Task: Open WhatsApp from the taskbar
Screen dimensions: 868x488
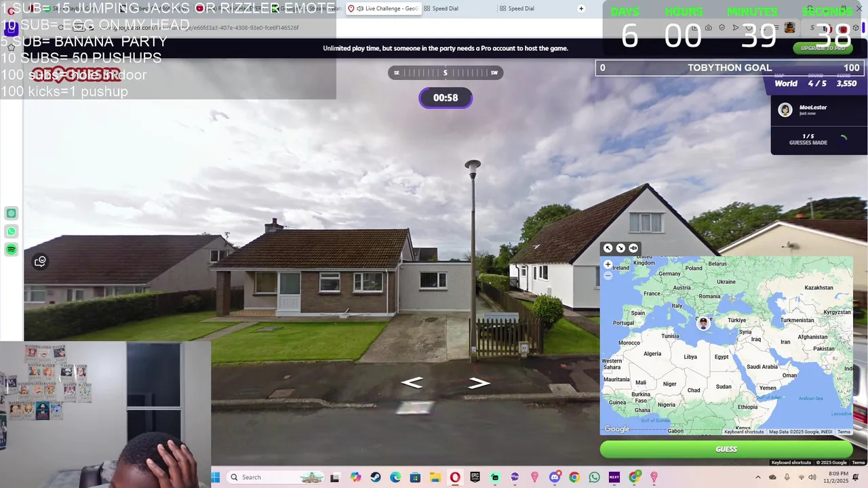Action: (594, 477)
